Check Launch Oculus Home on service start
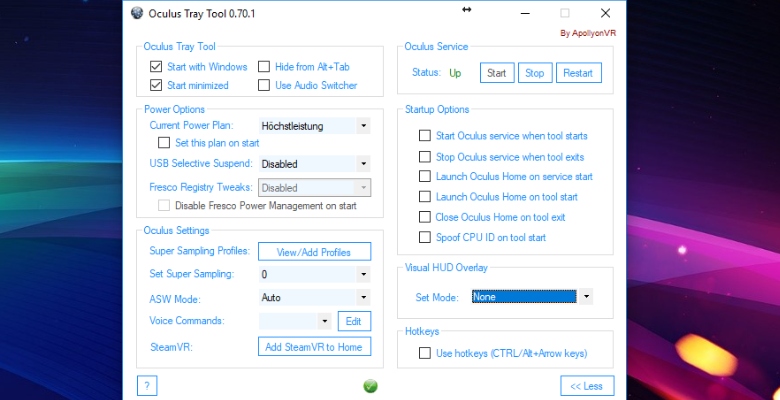Screen dimensions: 780x400 pyautogui.click(x=425, y=176)
